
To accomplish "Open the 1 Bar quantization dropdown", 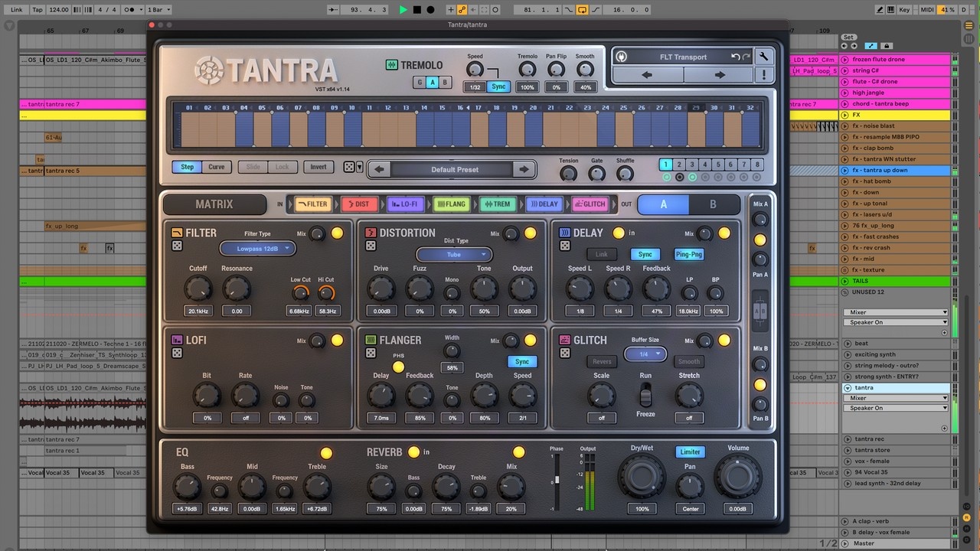I will click(157, 10).
